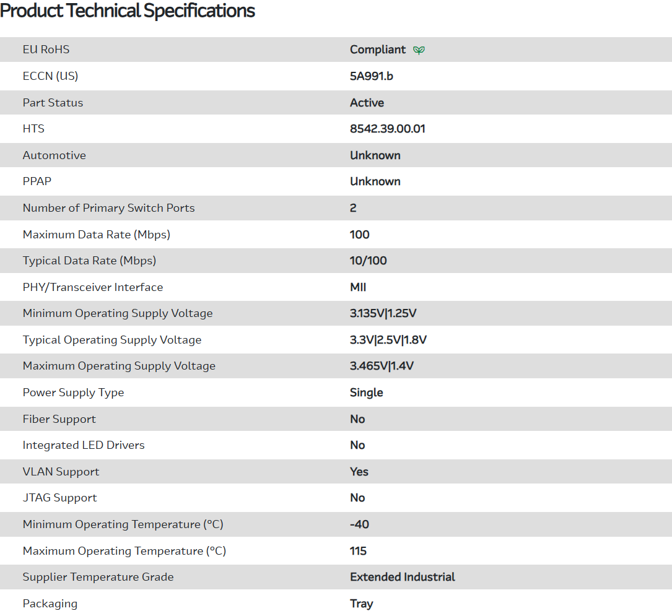Click the green RoHS leaf icon
Image resolution: width=672 pixels, height=616 pixels.
click(419, 50)
